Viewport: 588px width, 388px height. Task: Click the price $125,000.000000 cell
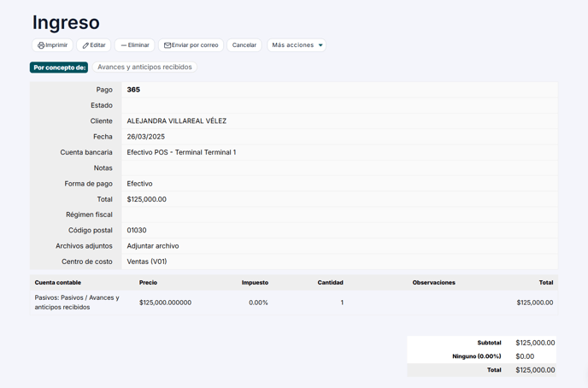pyautogui.click(x=166, y=303)
